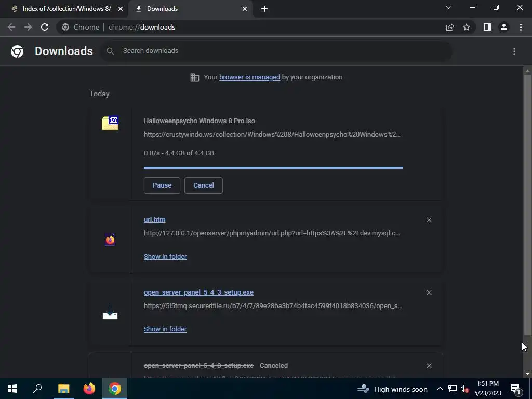532x399 pixels.
Task: Bookmark this page with the star icon
Action: [x=467, y=27]
